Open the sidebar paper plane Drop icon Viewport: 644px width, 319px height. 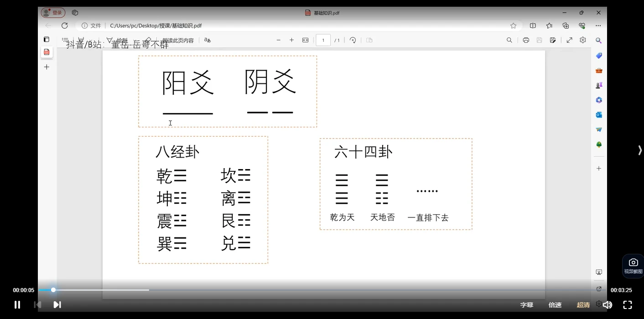599,130
